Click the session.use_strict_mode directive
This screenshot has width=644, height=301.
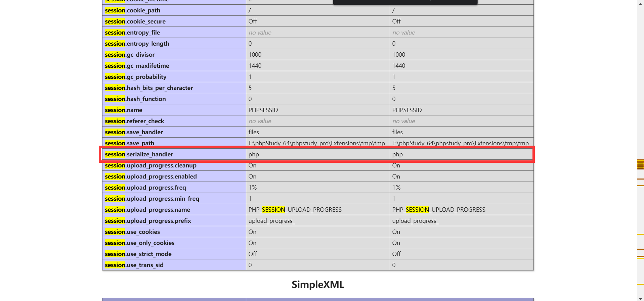pos(138,254)
